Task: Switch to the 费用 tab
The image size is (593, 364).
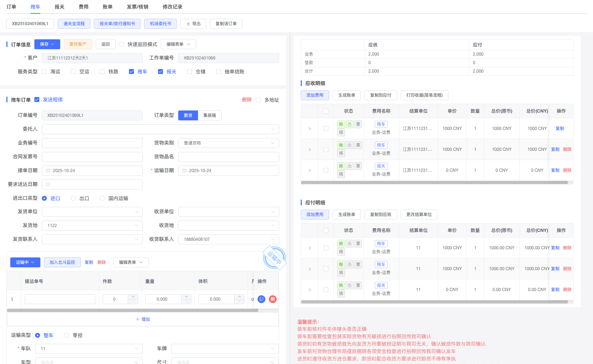Action: tap(84, 6)
